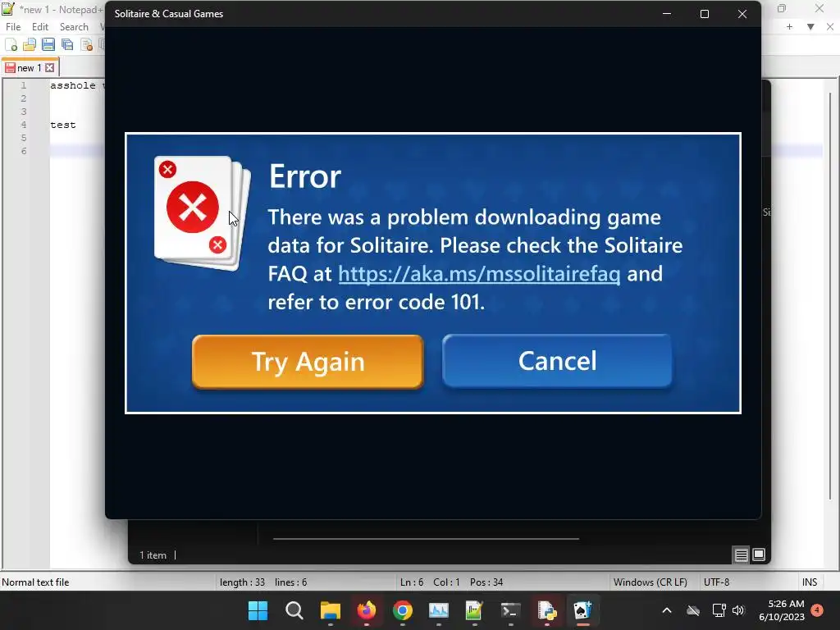The image size is (840, 630).
Task: Open notification badge showing 4
Action: 817,610
